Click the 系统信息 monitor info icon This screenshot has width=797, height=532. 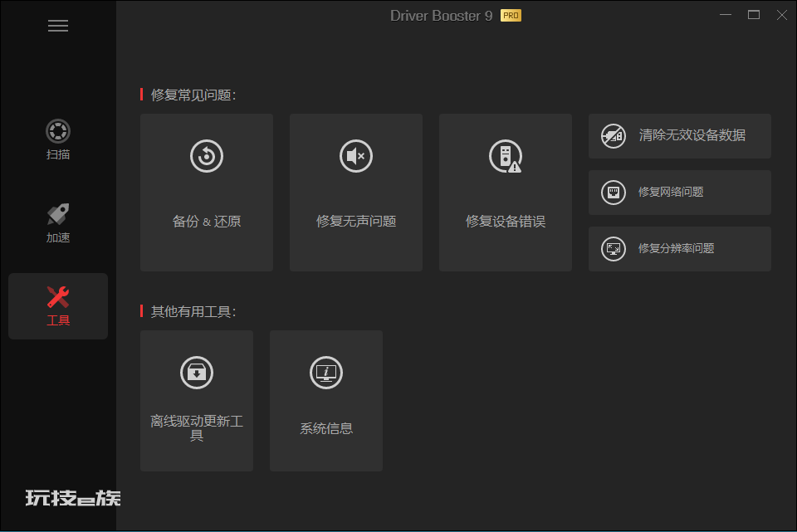(326, 373)
